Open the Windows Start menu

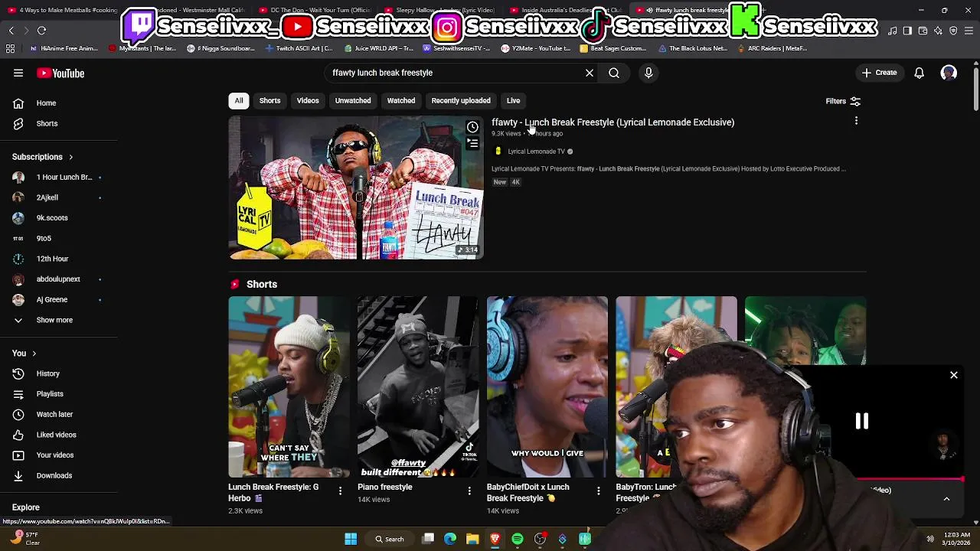click(x=351, y=539)
